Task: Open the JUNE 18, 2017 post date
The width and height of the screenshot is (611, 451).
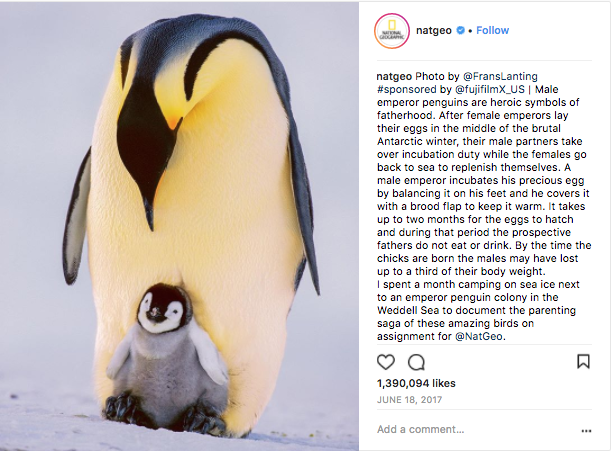Action: click(409, 400)
